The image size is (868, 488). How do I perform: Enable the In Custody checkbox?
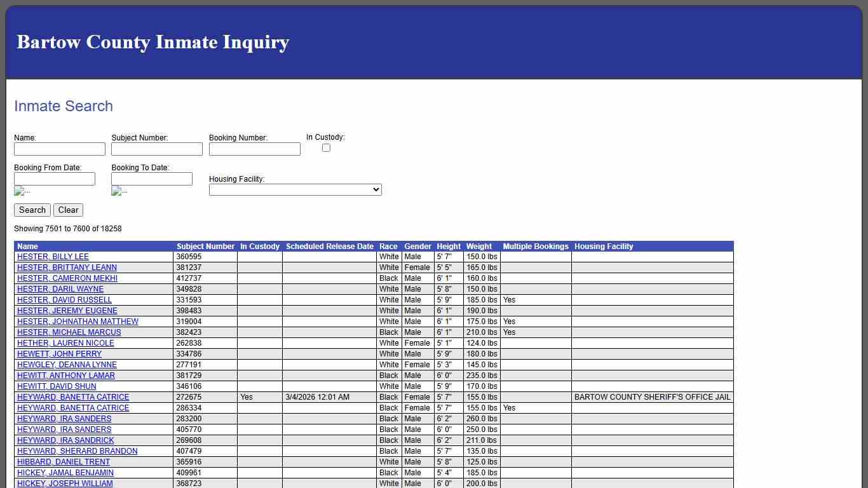coord(326,147)
